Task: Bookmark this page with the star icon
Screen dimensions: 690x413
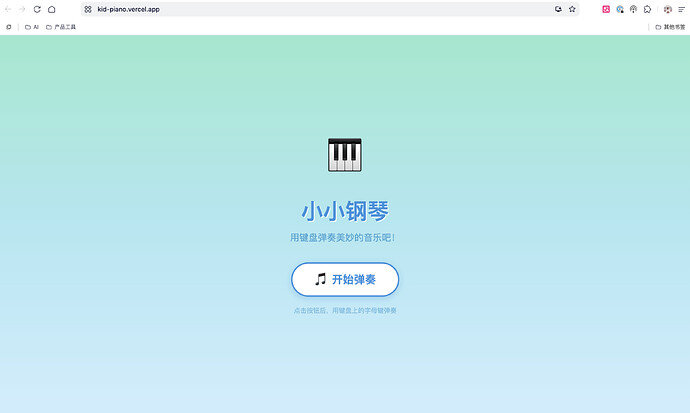Action: (572, 9)
